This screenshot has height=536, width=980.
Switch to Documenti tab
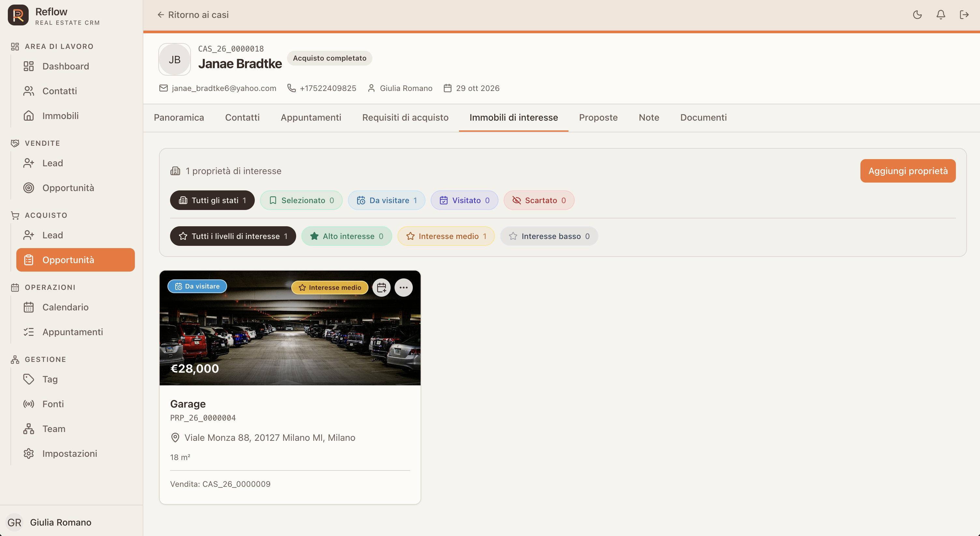coord(703,118)
